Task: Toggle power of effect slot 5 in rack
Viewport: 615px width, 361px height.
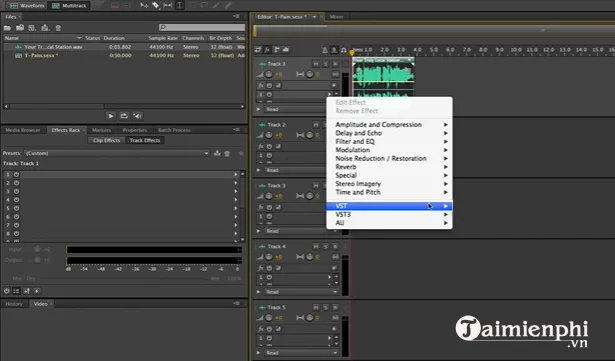Action: tap(16, 208)
